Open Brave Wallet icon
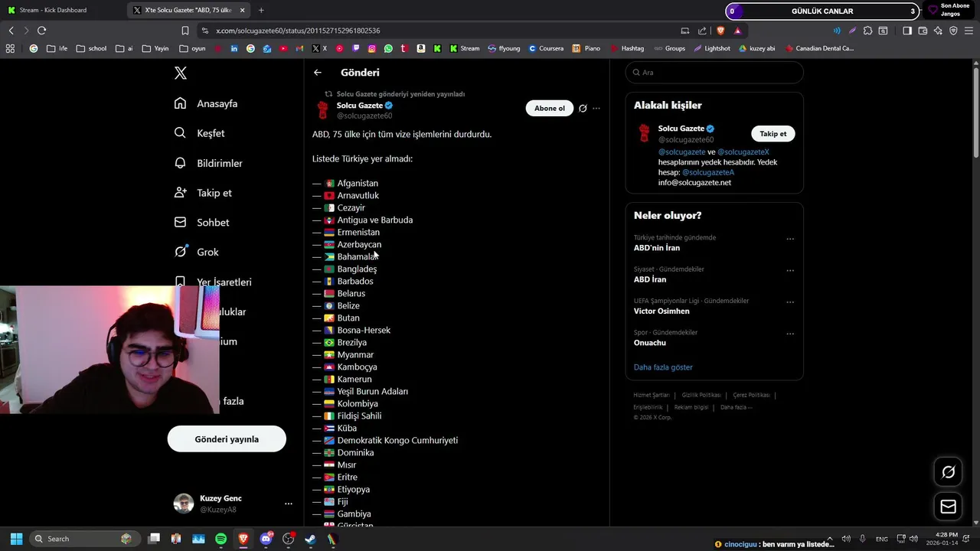980x551 pixels. tap(923, 31)
